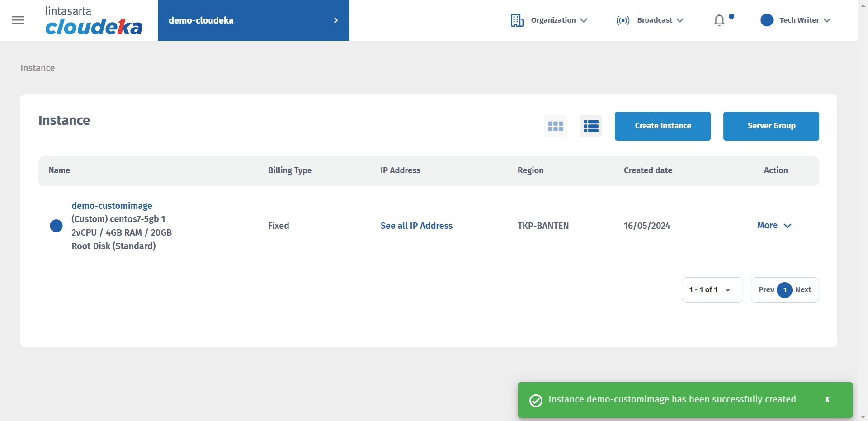Screen dimensions: 868x421
Task: Click the success checkmark icon in toast
Action: (536, 401)
